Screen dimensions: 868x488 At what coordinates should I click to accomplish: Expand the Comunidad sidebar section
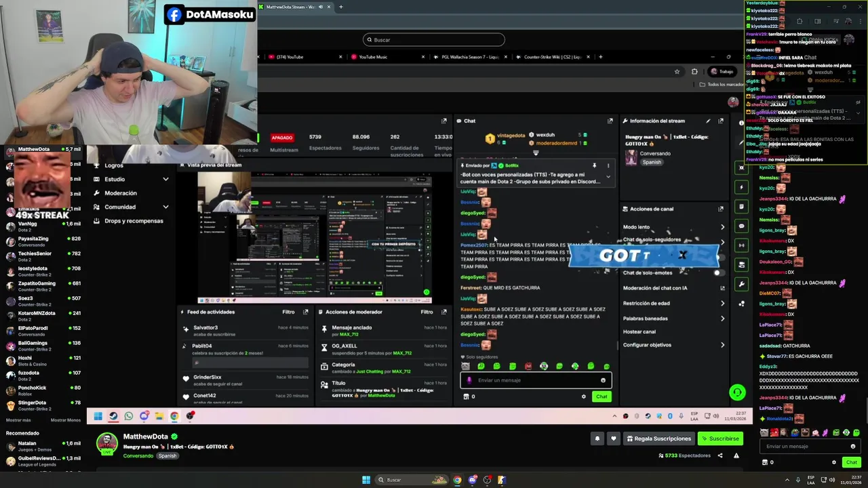click(165, 207)
